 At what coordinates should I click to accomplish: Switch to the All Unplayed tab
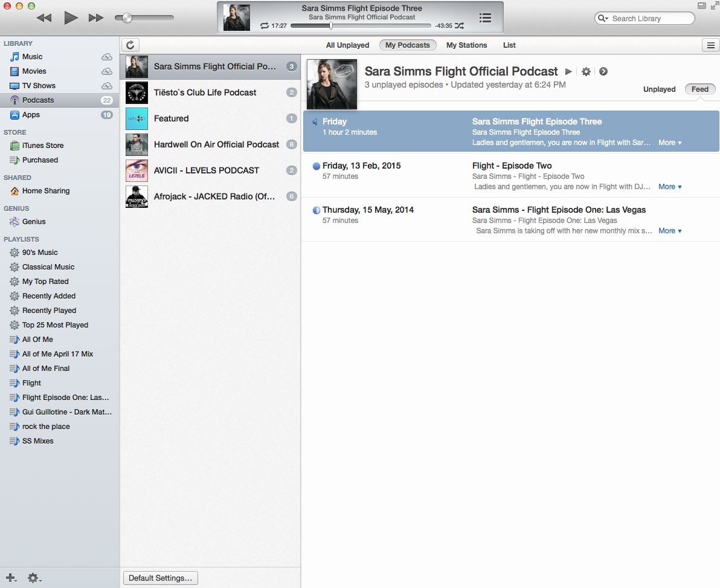(x=347, y=45)
